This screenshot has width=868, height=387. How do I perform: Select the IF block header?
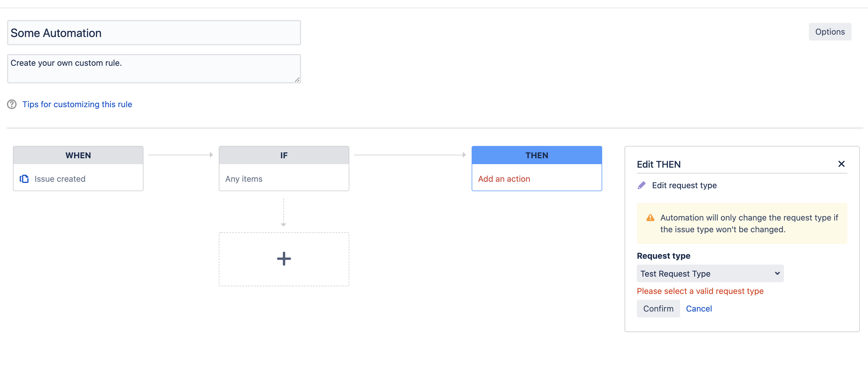pyautogui.click(x=284, y=155)
